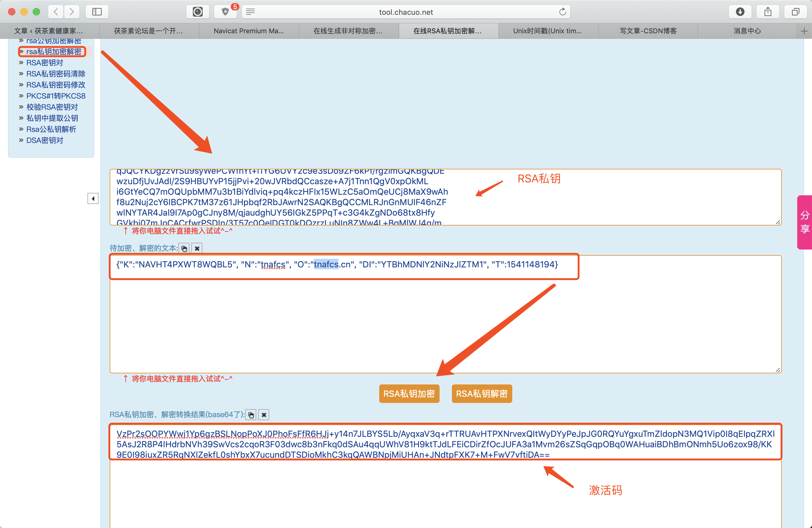Go back using Safari back arrow
Viewport: 812px width, 528px height.
click(56, 12)
